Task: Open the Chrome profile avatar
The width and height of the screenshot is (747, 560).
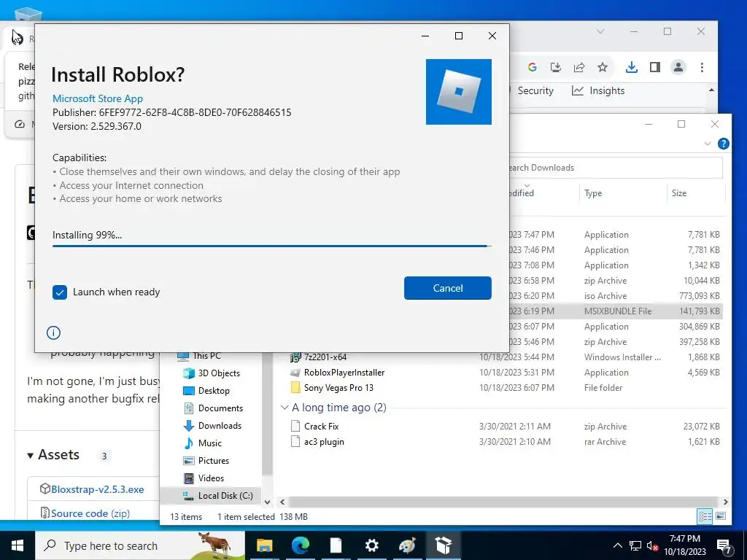Action: click(678, 67)
